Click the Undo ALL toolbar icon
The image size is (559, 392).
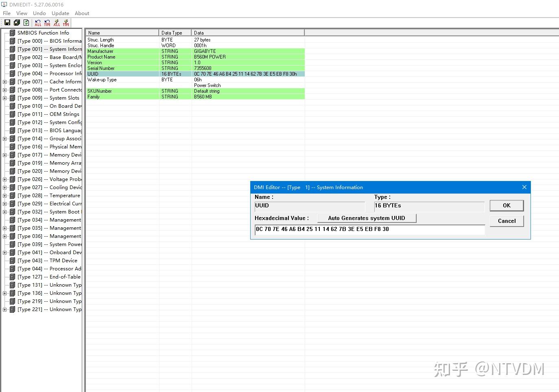click(38, 22)
